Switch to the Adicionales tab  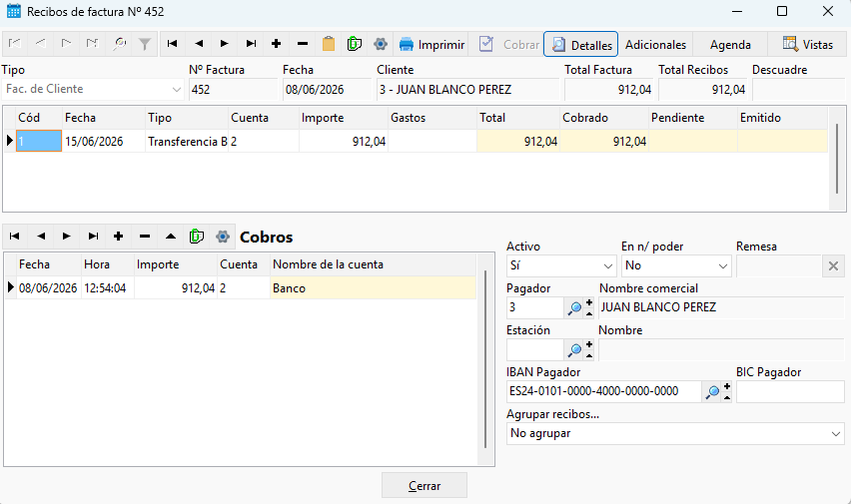pos(655,45)
